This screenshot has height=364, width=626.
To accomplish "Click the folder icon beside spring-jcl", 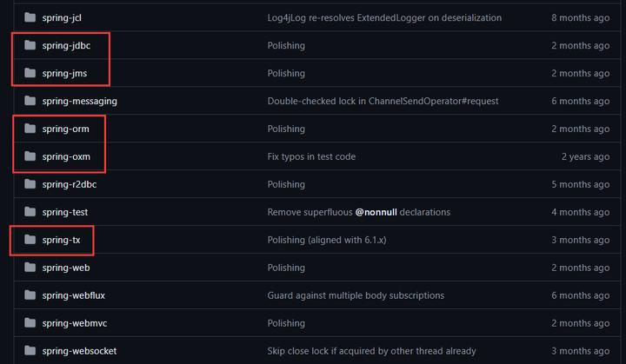I will (30, 17).
